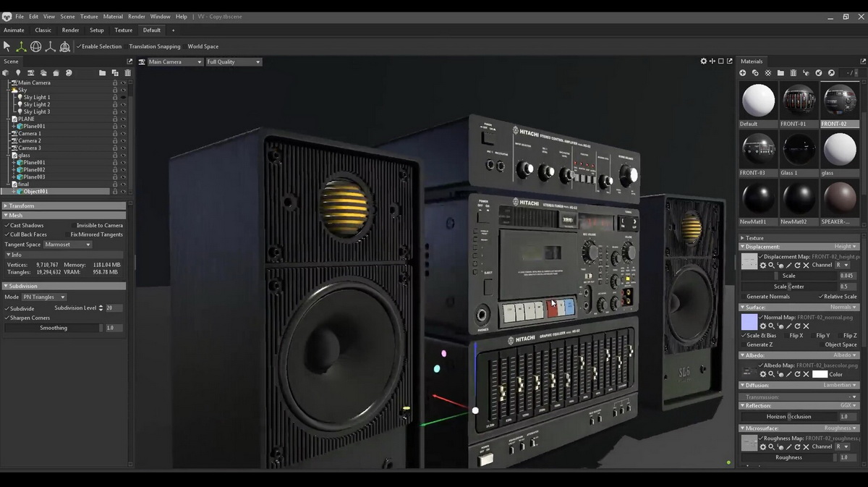868x487 pixels.
Task: Activate the translate gizmo tool
Action: click(x=21, y=46)
